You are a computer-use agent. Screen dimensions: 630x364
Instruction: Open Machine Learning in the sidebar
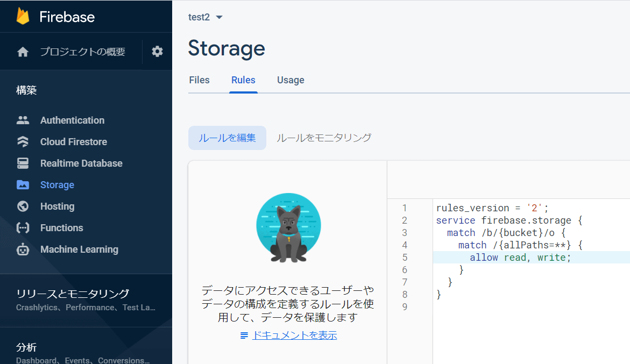(x=79, y=249)
